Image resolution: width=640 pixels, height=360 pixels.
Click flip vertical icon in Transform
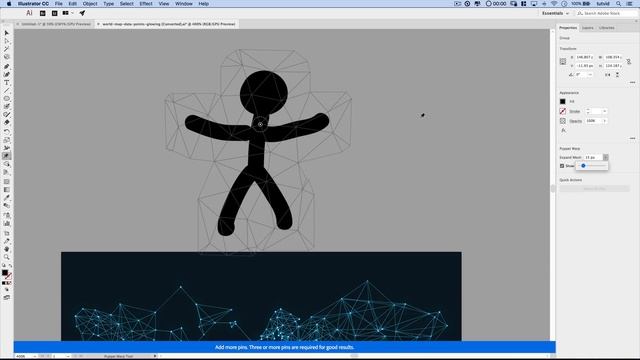(x=617, y=75)
